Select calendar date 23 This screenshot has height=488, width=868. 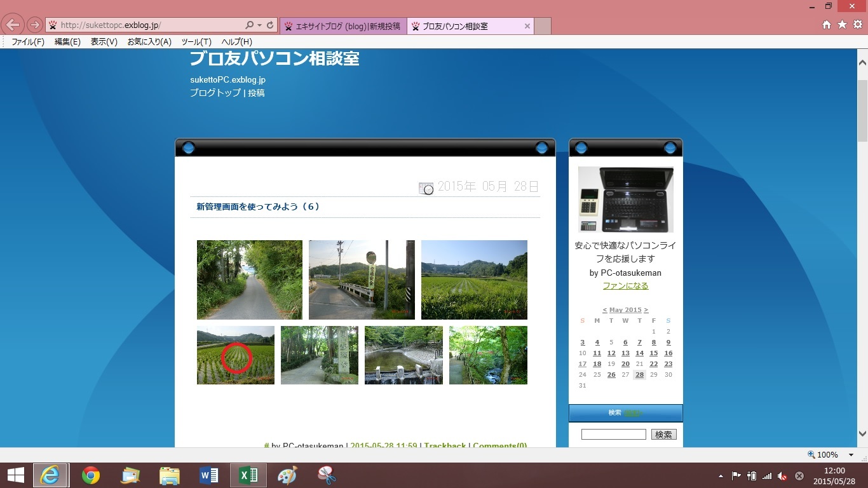click(668, 364)
